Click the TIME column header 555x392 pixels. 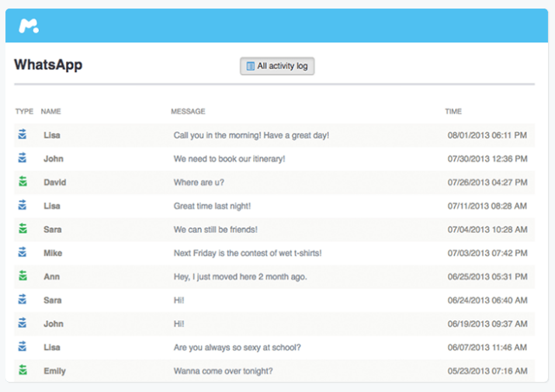pos(453,112)
